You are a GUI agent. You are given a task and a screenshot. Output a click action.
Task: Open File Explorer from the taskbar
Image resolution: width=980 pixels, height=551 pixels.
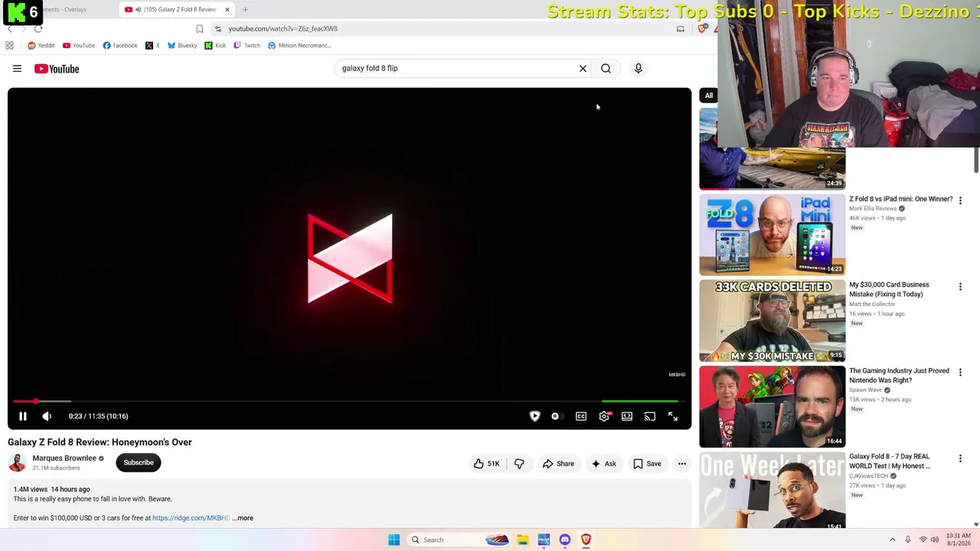coord(522,540)
